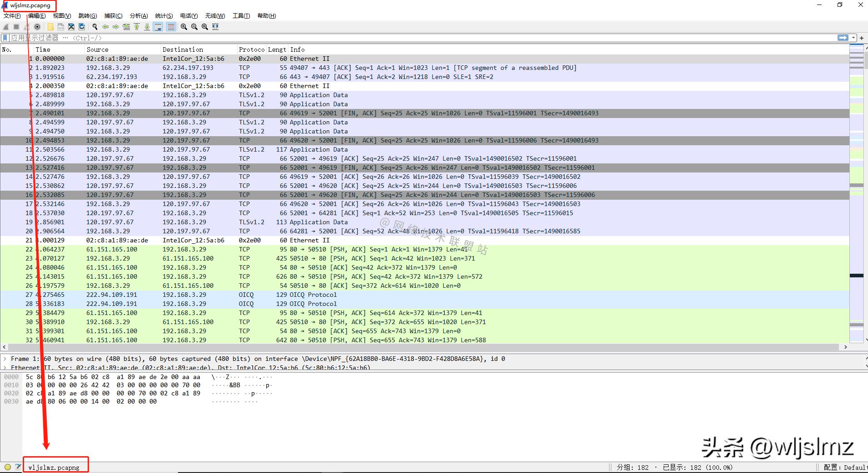
Task: Jump to the first packet
Action: click(137, 27)
